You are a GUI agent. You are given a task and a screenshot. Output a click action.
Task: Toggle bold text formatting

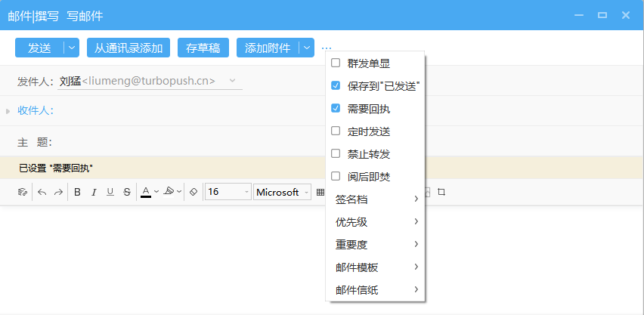pos(77,192)
